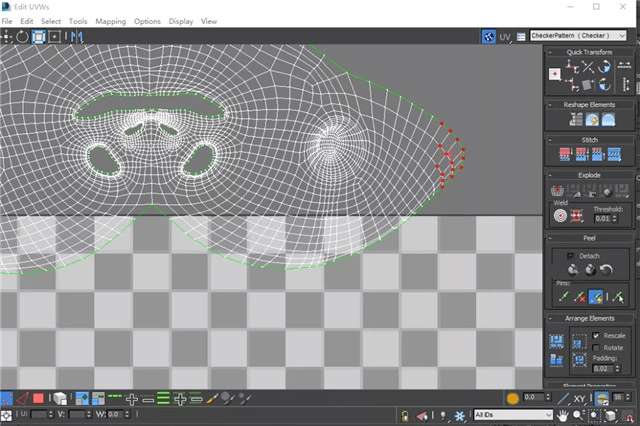Click the Padding spinner arrows
Image resolution: width=640 pixels, height=426 pixels.
(x=617, y=368)
